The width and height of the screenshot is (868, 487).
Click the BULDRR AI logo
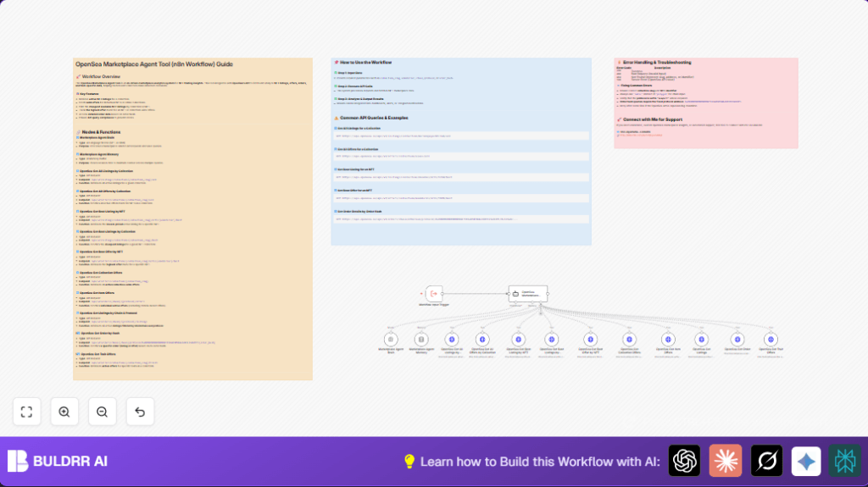click(x=17, y=461)
